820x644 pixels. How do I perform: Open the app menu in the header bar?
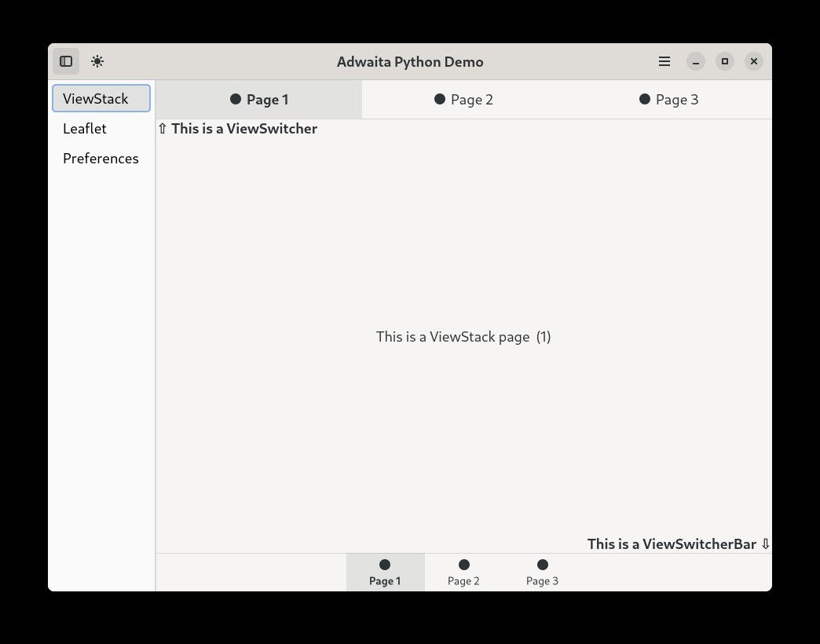pos(664,60)
